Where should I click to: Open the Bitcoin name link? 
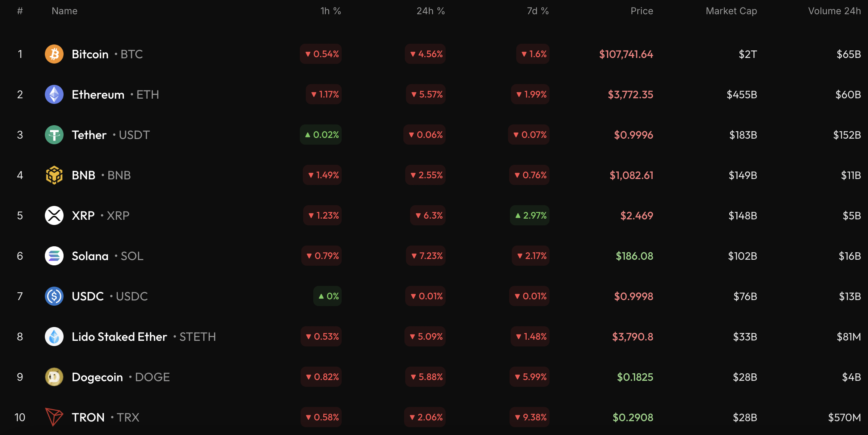90,54
